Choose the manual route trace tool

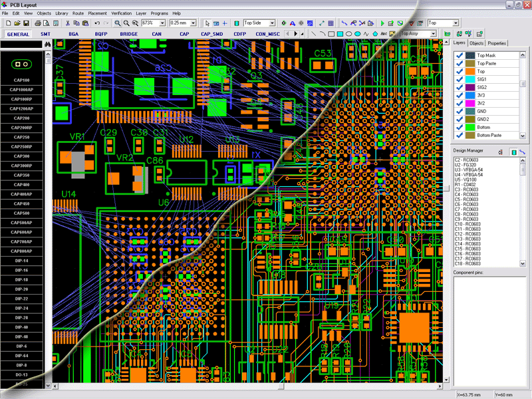click(344, 23)
